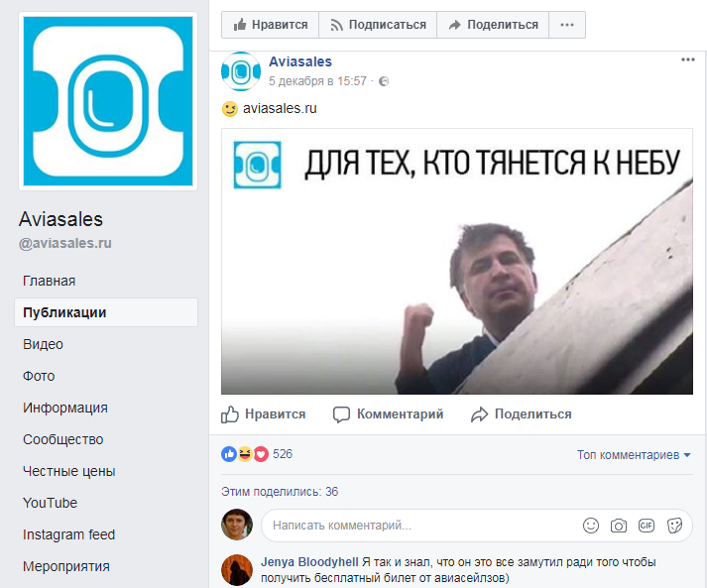Open the post image with Aviasales slogan
This screenshot has width=707, height=588.
457,262
